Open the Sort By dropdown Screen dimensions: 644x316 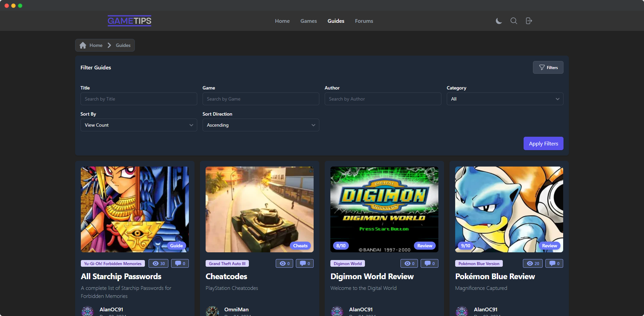(x=139, y=125)
